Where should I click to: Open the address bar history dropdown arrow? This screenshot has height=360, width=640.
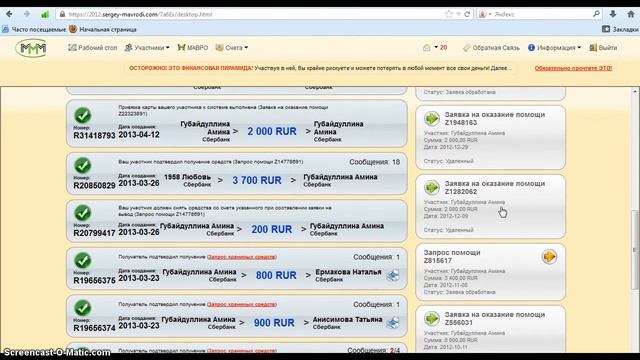[458, 14]
